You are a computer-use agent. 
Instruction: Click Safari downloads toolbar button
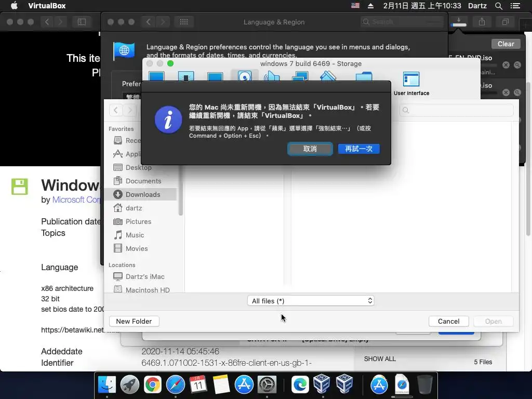click(x=459, y=22)
